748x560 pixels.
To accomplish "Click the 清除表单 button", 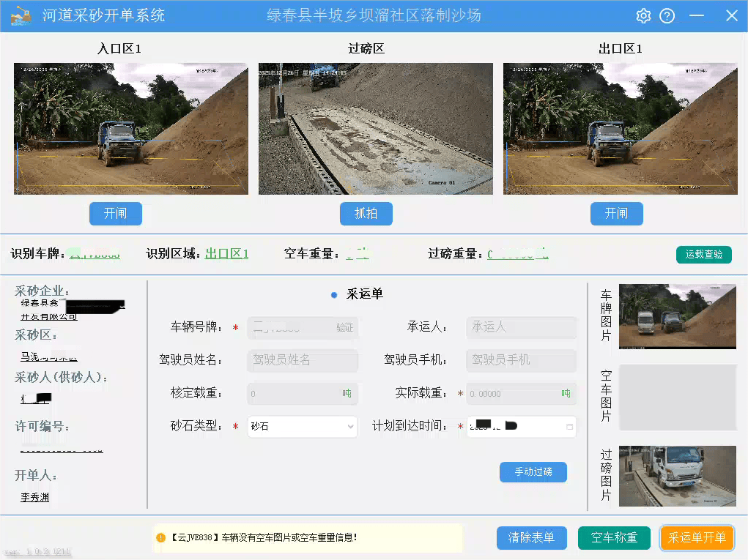I will 531,538.
